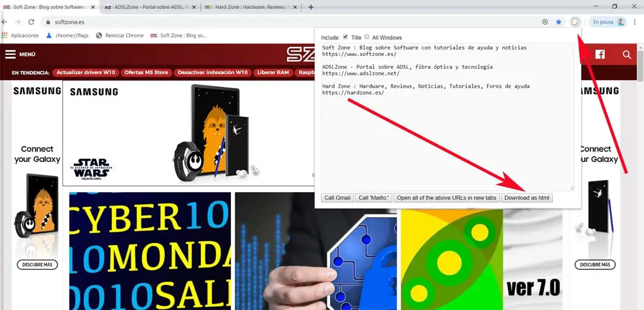Screen dimensions: 644x310
Task: Open the Copy URLs extension icon
Action: point(575,22)
